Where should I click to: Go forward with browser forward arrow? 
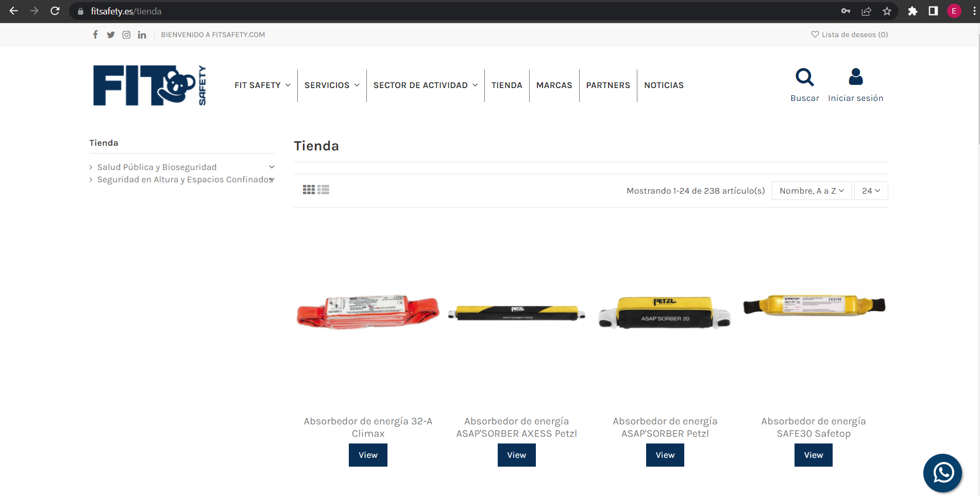(x=35, y=11)
